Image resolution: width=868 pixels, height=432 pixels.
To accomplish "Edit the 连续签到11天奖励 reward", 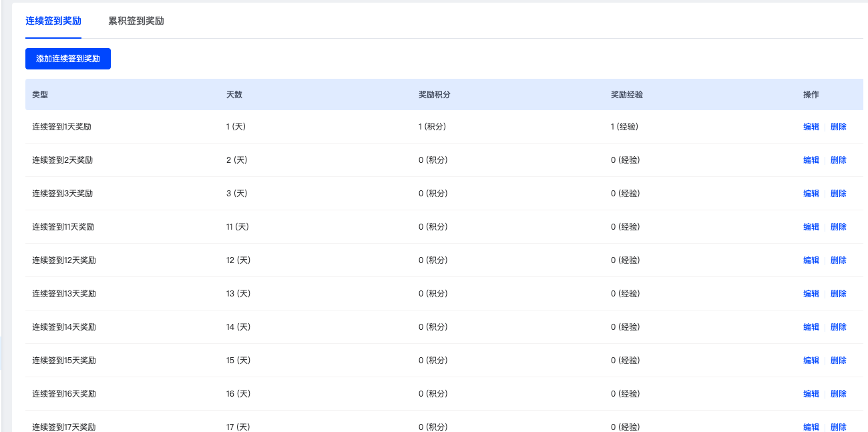I will (811, 227).
